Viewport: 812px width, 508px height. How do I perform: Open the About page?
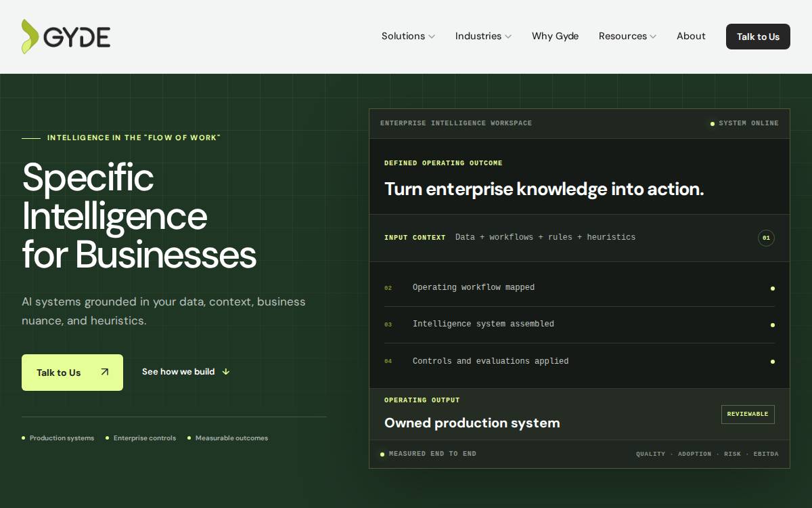[x=691, y=37]
